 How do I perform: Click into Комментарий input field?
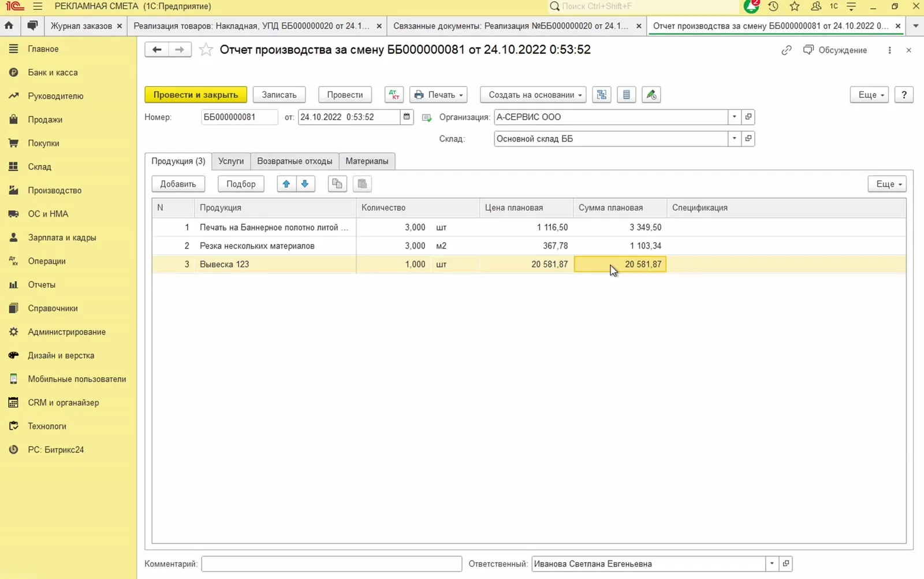[x=331, y=563]
